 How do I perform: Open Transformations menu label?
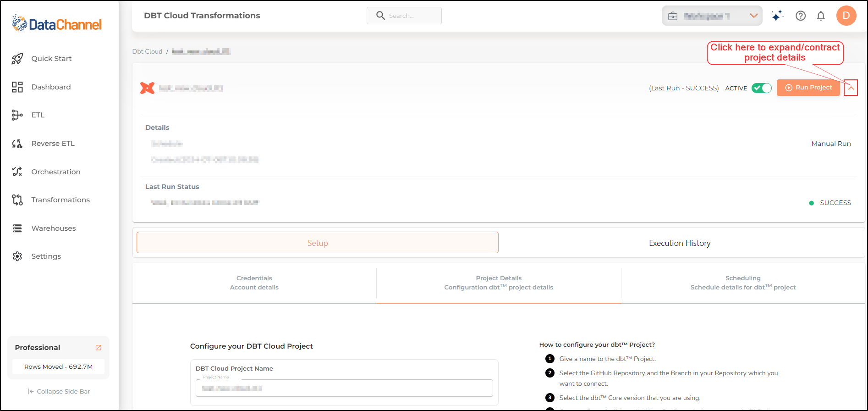coord(60,200)
